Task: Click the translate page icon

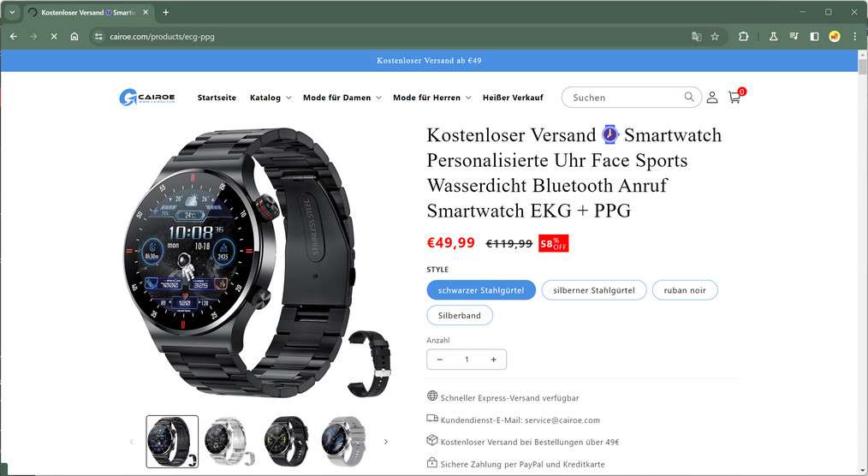Action: pos(697,37)
